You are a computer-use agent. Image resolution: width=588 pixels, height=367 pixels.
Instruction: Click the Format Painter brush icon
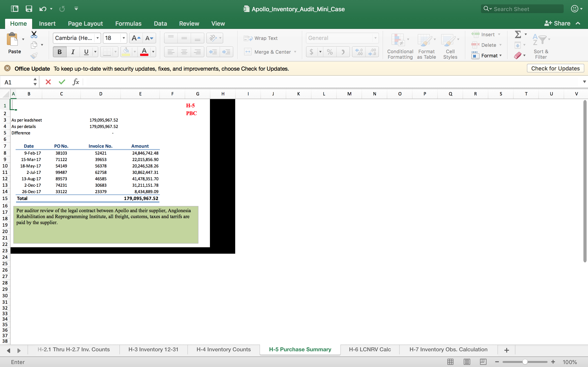pos(34,56)
